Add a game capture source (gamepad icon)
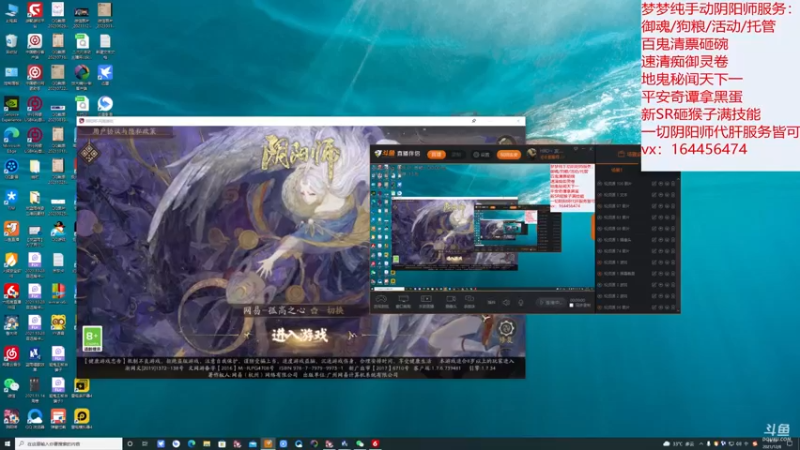The height and width of the screenshot is (450, 800). click(381, 302)
